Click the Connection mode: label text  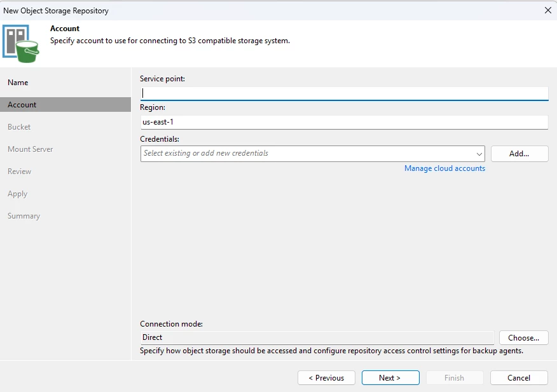pyautogui.click(x=171, y=324)
